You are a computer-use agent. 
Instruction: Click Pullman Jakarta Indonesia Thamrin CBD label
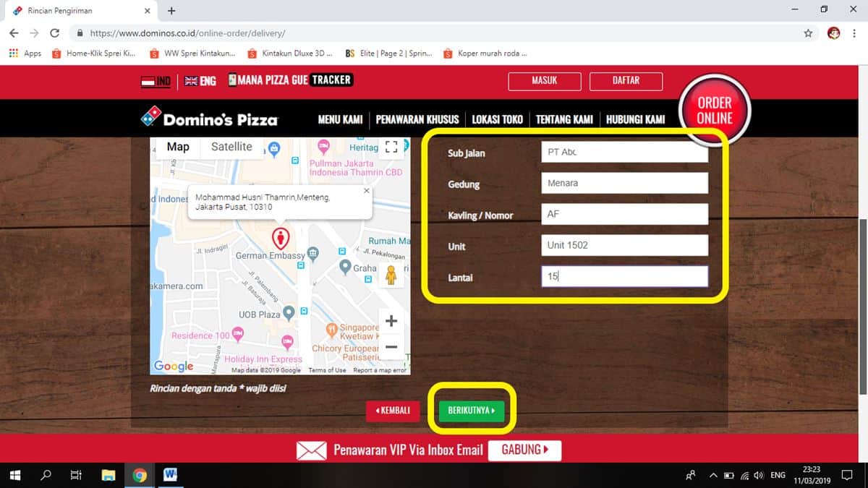point(356,168)
